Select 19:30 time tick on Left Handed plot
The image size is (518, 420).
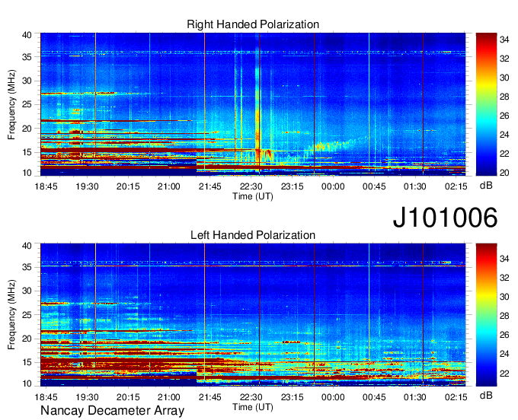tap(87, 397)
